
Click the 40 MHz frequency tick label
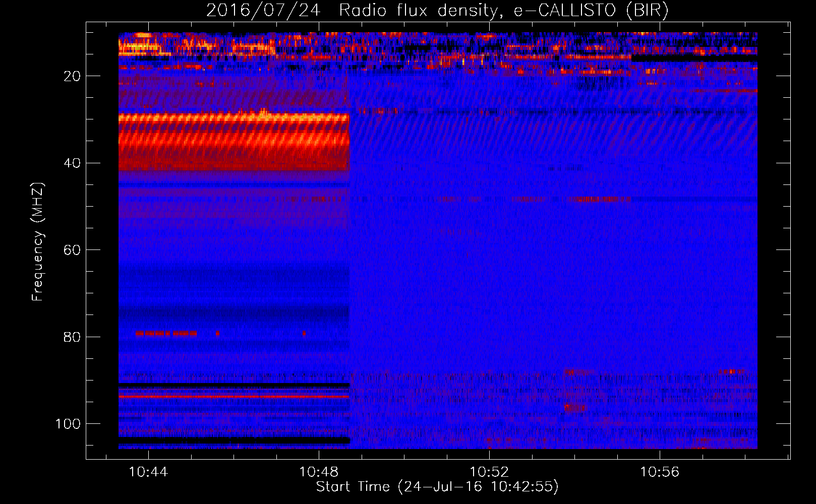pos(72,163)
